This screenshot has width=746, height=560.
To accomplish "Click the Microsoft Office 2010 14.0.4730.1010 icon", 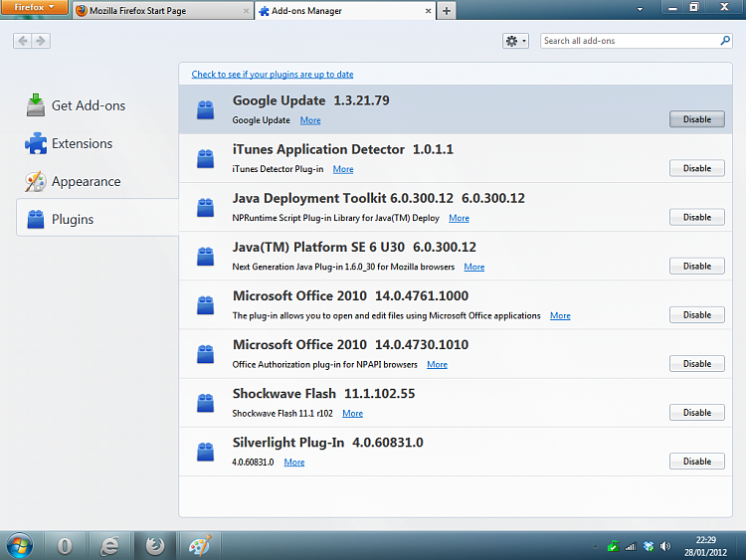I will pyautogui.click(x=206, y=353).
